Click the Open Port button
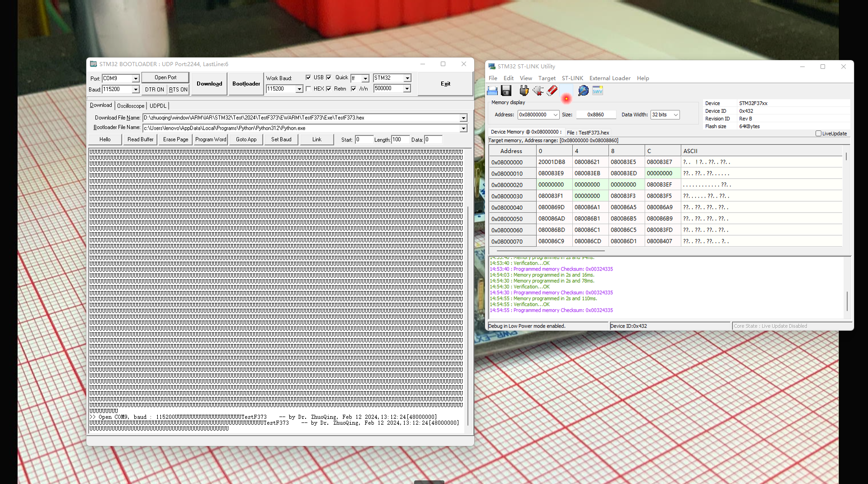868x484 pixels. tap(165, 77)
